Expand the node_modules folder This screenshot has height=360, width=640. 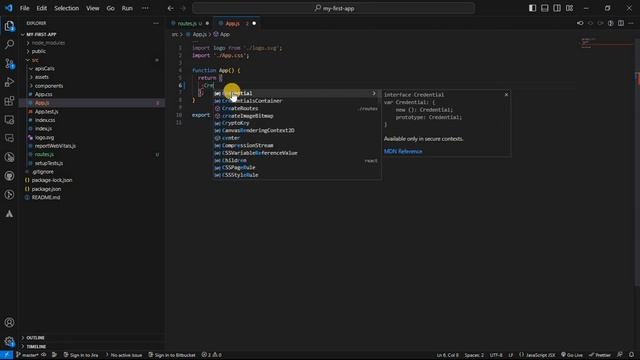point(48,43)
